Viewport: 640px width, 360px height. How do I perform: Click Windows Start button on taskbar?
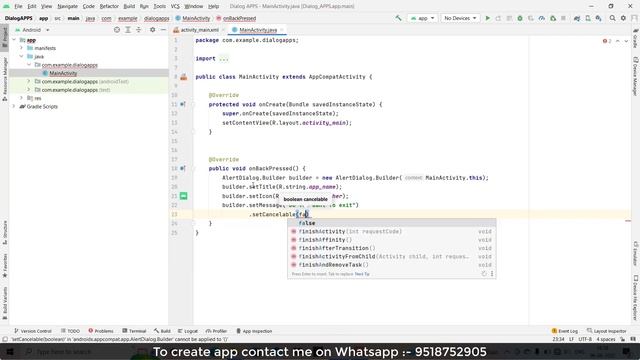point(10,351)
